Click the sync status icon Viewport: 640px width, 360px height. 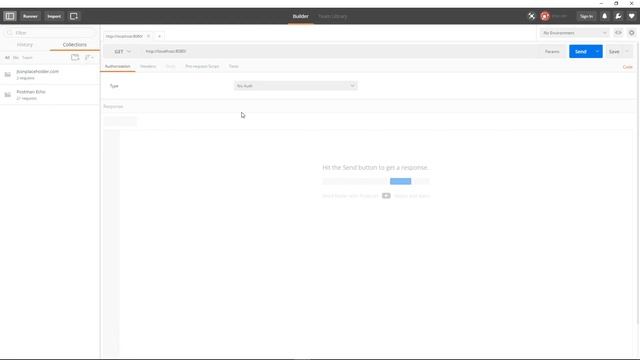(x=545, y=16)
